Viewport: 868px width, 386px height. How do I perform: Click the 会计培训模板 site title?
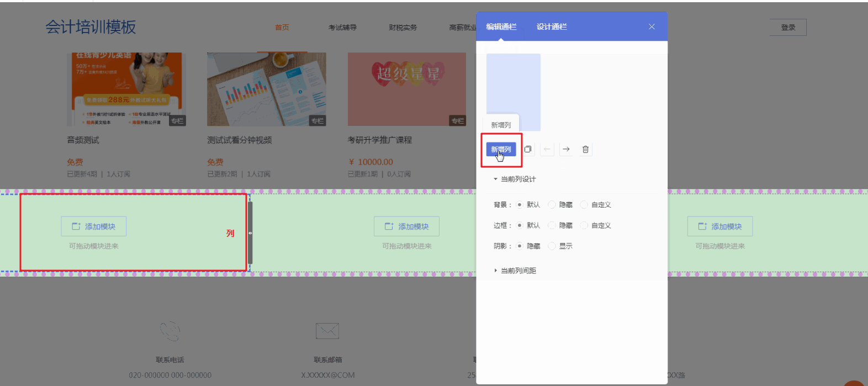tap(91, 27)
